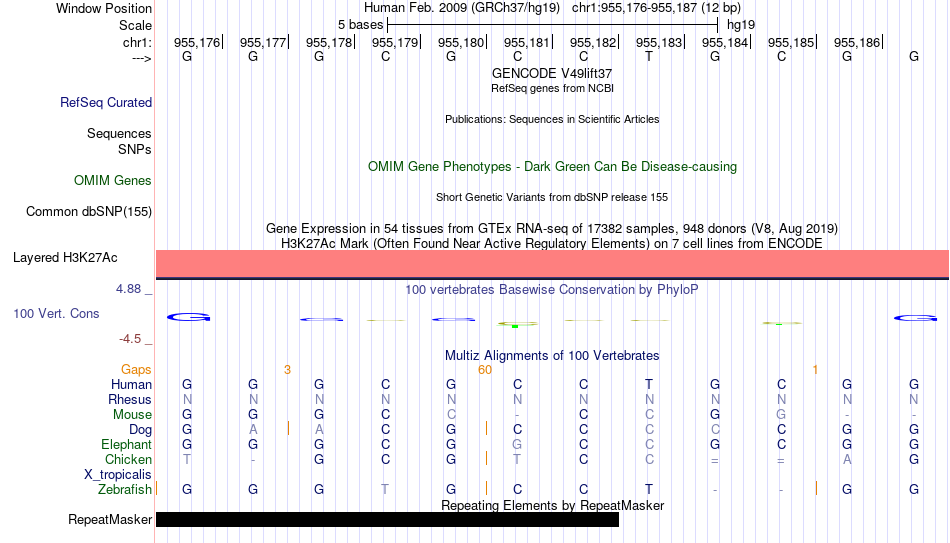Click the Gaps row label
Screen dimensions: 950x543
(136, 370)
